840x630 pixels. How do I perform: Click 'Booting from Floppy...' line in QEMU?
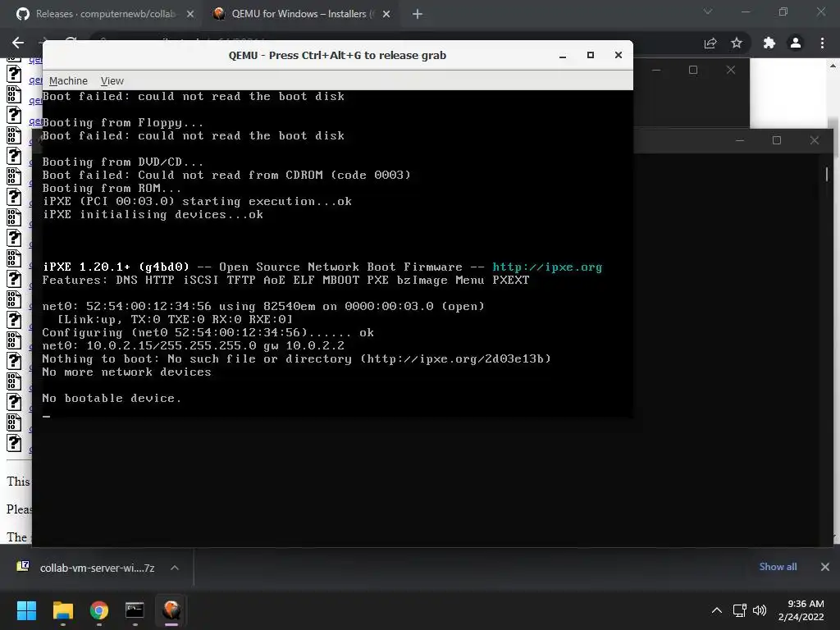pyautogui.click(x=123, y=123)
